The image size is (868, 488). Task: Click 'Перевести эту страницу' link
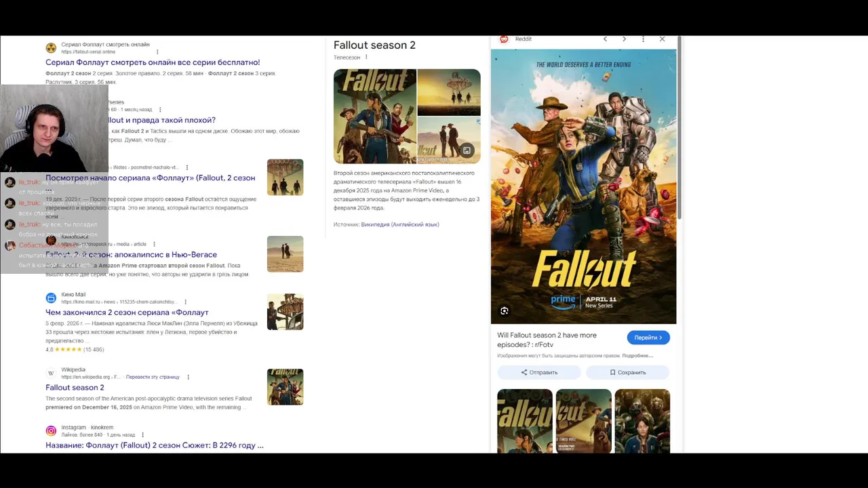click(153, 377)
